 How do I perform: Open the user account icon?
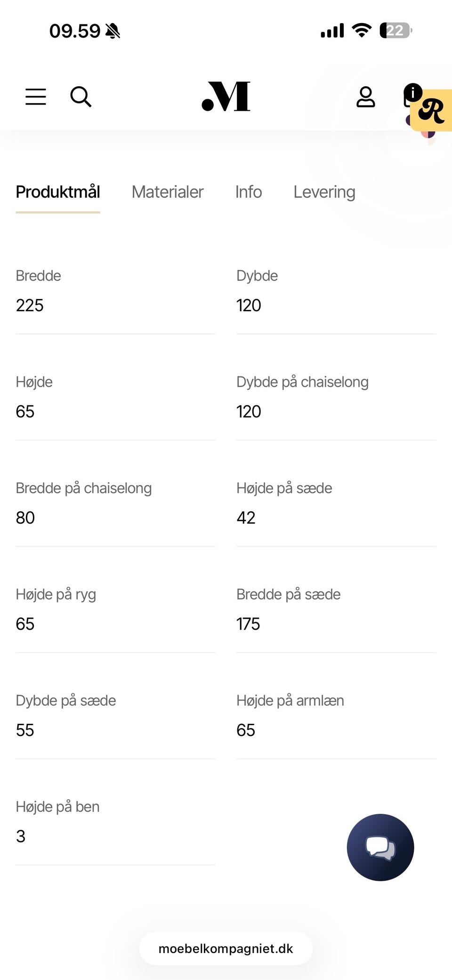pos(365,97)
